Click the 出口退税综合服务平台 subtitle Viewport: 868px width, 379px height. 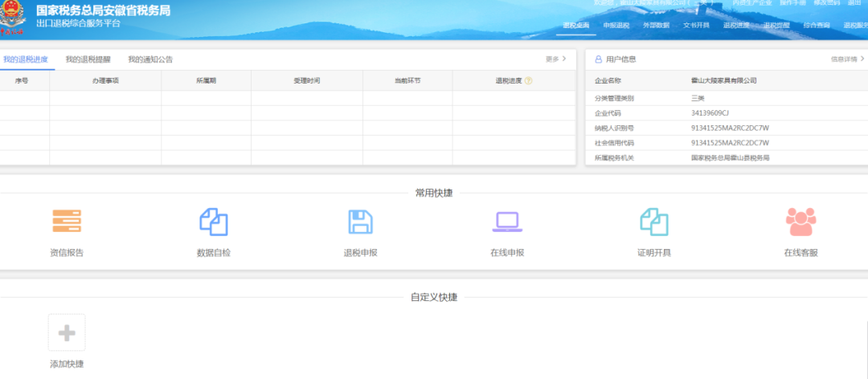(78, 24)
